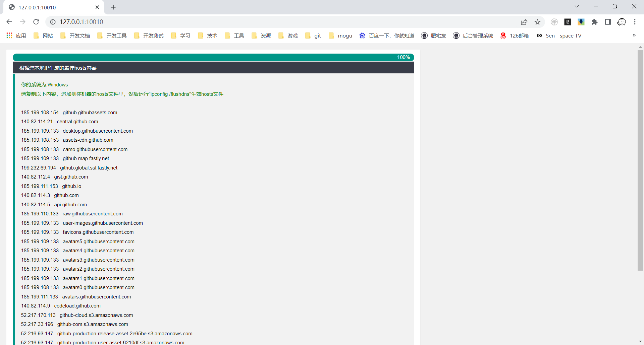The height and width of the screenshot is (345, 644).
Task: Open the 学习 bookmark folder
Action: tap(180, 36)
